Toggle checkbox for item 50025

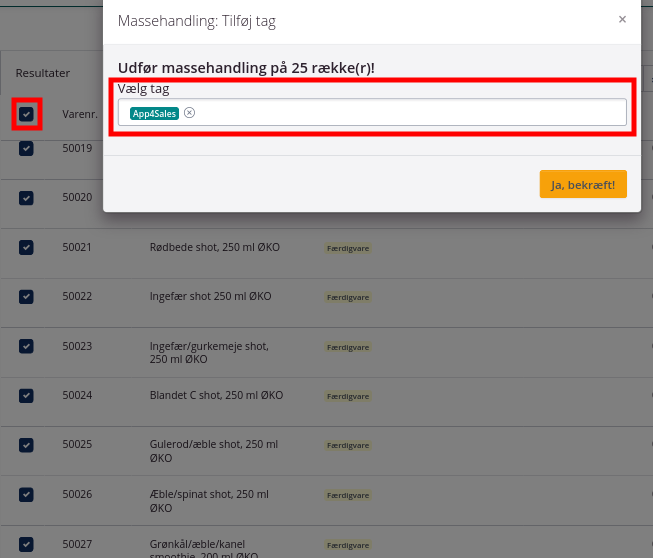26,445
